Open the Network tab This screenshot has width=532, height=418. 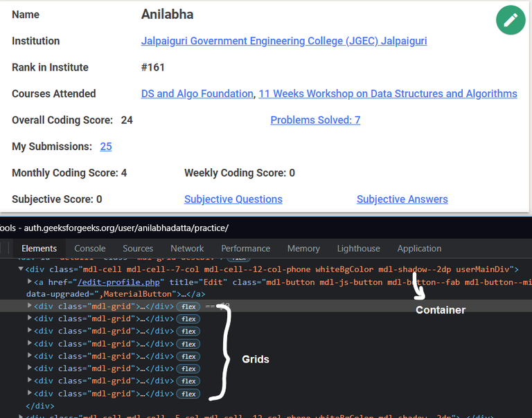point(187,248)
